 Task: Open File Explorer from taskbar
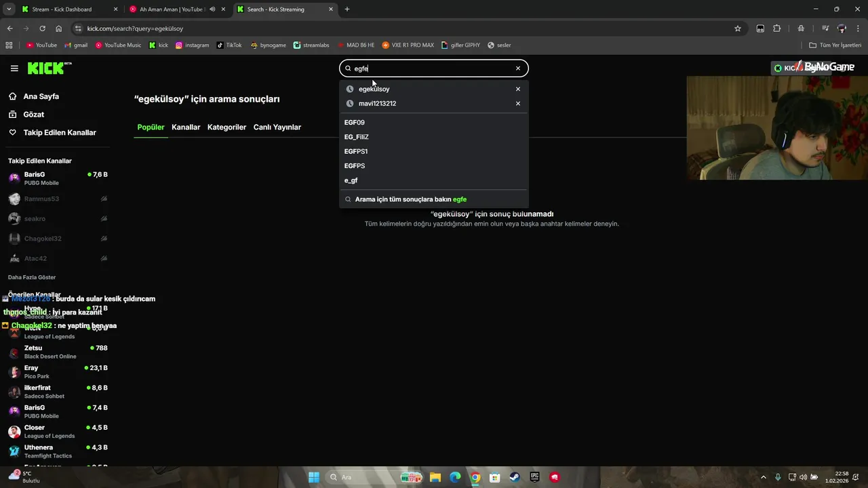pos(435,477)
